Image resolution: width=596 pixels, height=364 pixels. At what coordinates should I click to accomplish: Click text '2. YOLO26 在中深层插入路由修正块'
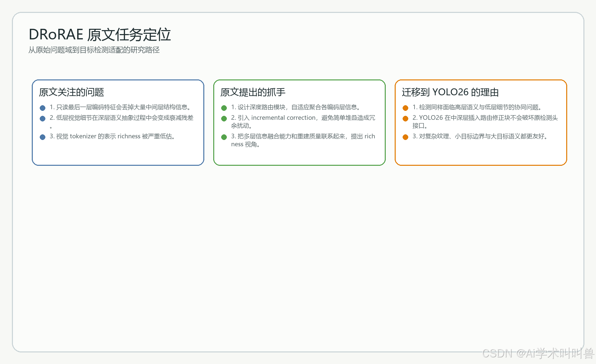click(464, 118)
